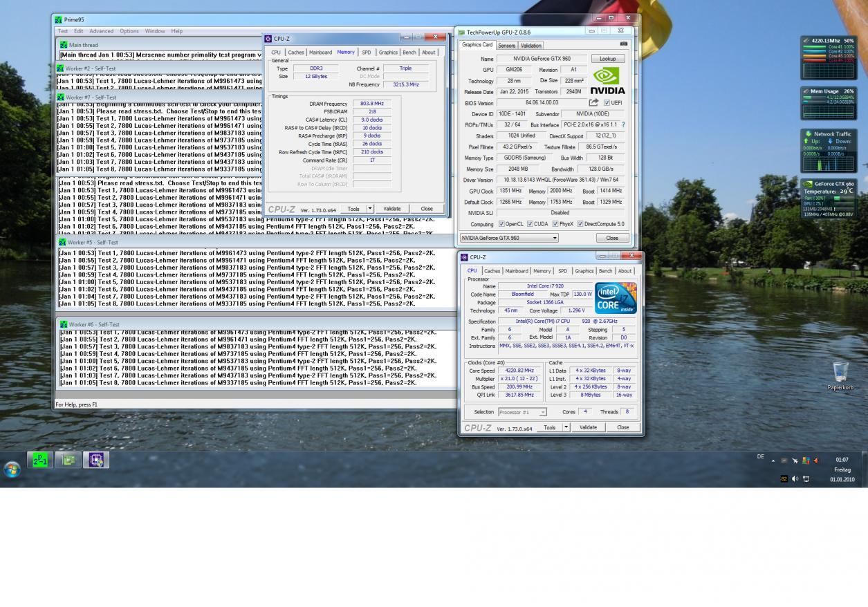Click the Core #1 usage bar
The image size is (868, 607).
pos(815,47)
